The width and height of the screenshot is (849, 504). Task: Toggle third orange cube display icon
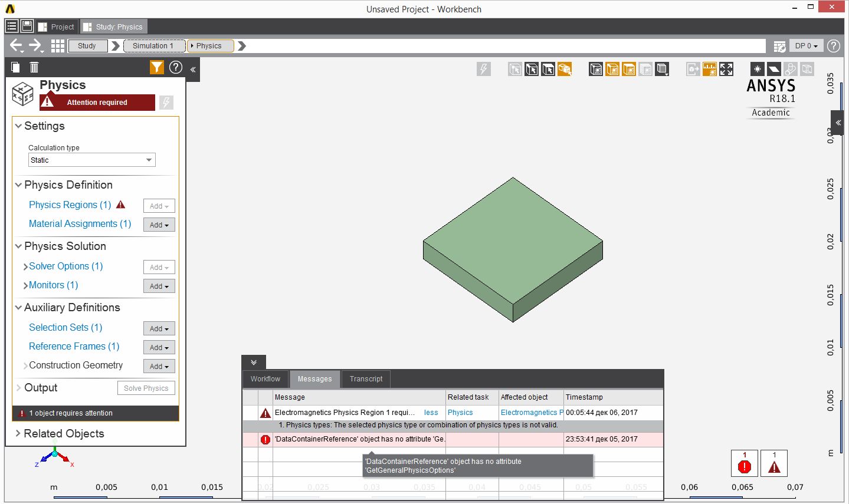click(x=629, y=70)
